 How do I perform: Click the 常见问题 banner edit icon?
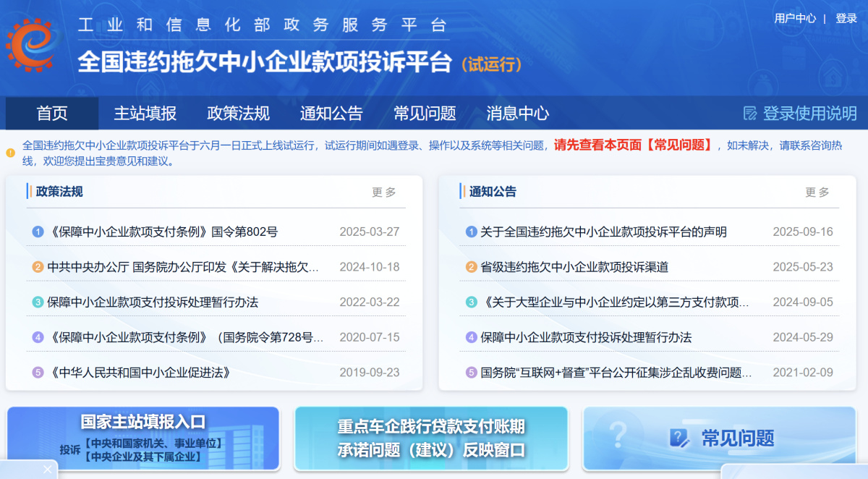679,438
